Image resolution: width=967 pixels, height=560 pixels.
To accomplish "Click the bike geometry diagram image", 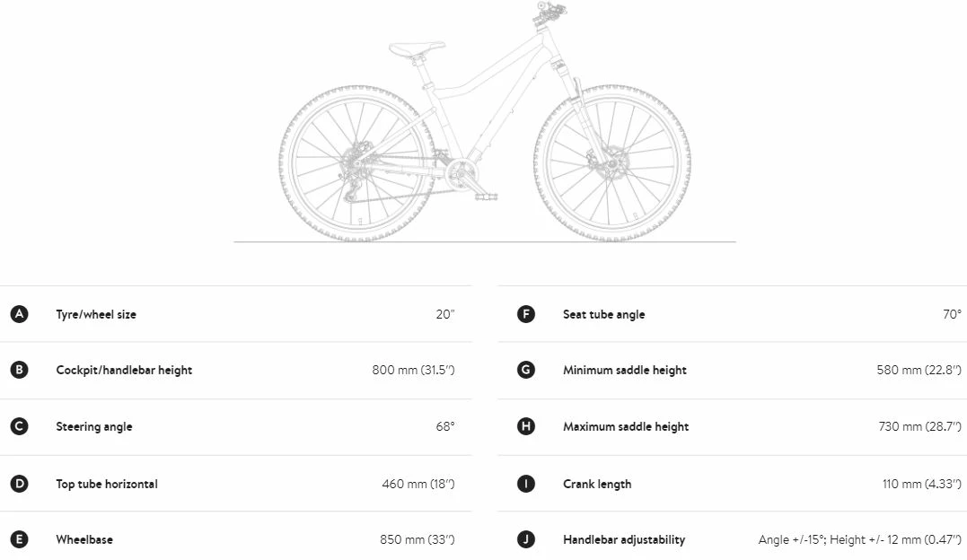I will 485,126.
